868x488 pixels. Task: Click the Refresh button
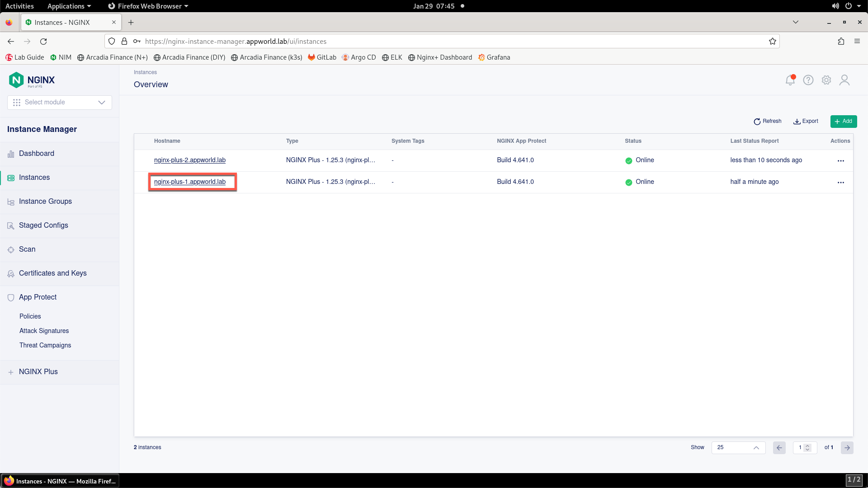click(x=768, y=121)
